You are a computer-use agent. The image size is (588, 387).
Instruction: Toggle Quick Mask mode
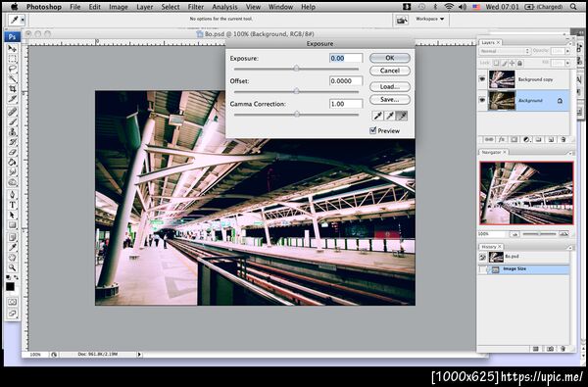[x=13, y=302]
